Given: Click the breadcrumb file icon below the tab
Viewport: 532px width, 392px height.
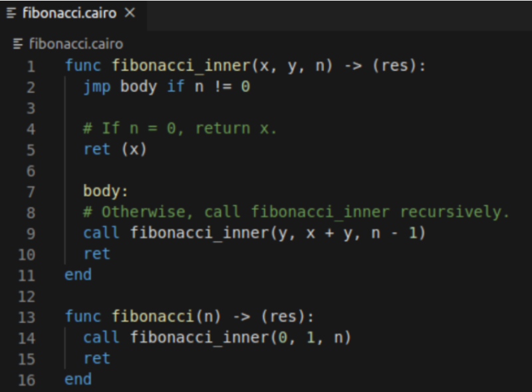Looking at the screenshot, I should click(18, 44).
